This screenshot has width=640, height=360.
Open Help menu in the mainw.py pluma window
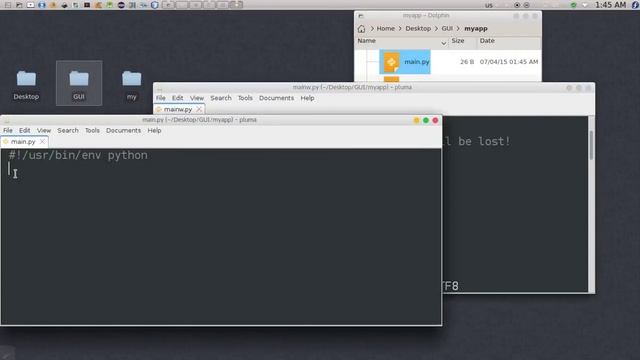(307, 98)
